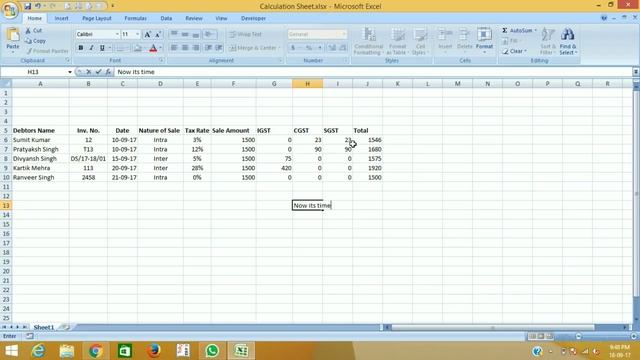Switch to the Page Layout tab
The height and width of the screenshot is (360, 640).
tap(97, 18)
